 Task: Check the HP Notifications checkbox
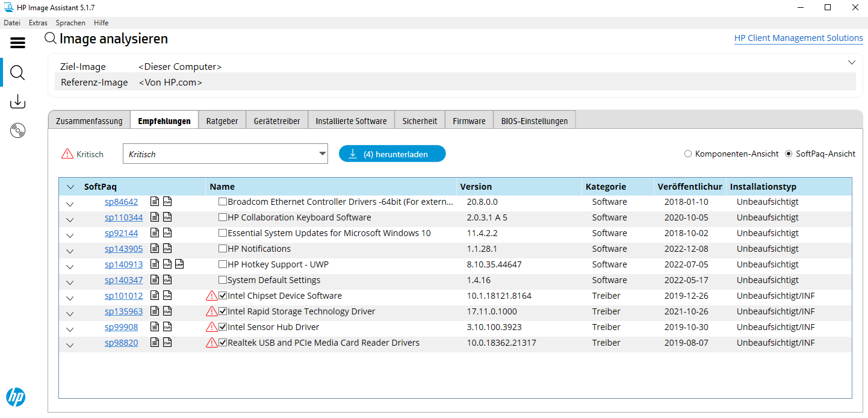223,249
